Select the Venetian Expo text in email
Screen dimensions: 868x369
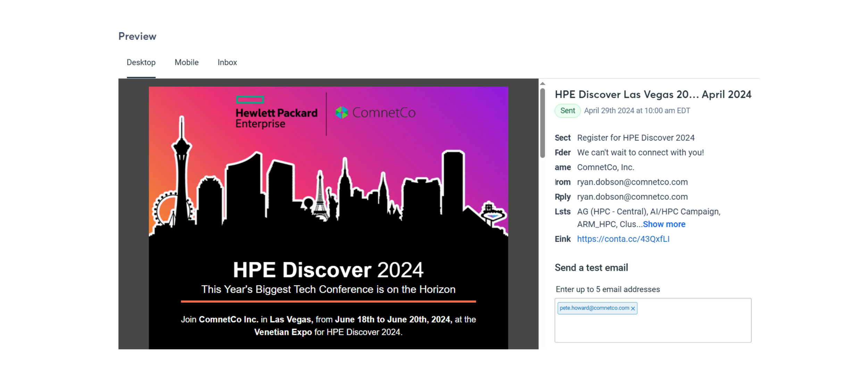(x=283, y=332)
